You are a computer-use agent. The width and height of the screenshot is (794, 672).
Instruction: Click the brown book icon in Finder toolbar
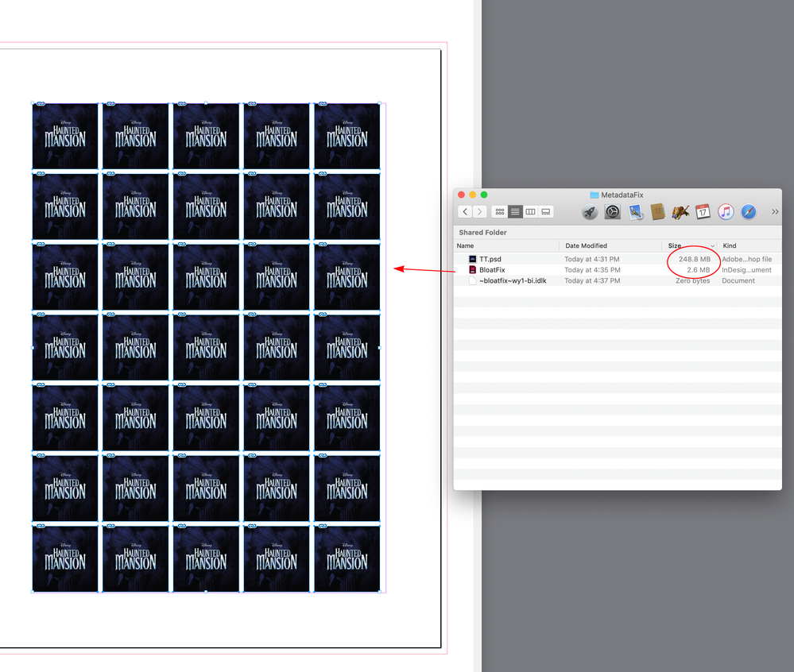pyautogui.click(x=657, y=211)
